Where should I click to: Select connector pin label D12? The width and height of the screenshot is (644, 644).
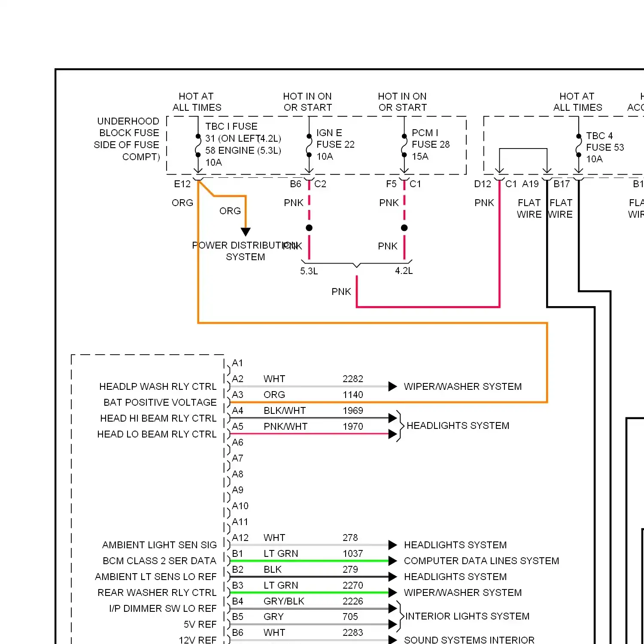pyautogui.click(x=483, y=184)
